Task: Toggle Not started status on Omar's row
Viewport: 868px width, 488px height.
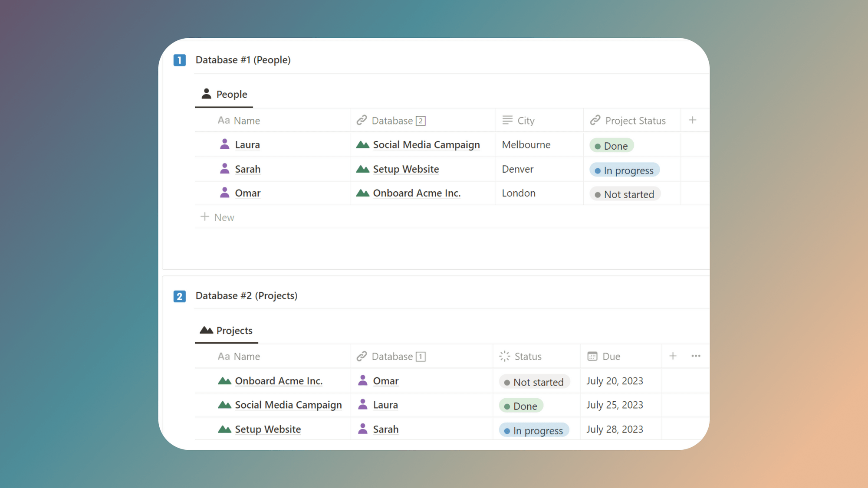Action: [624, 194]
